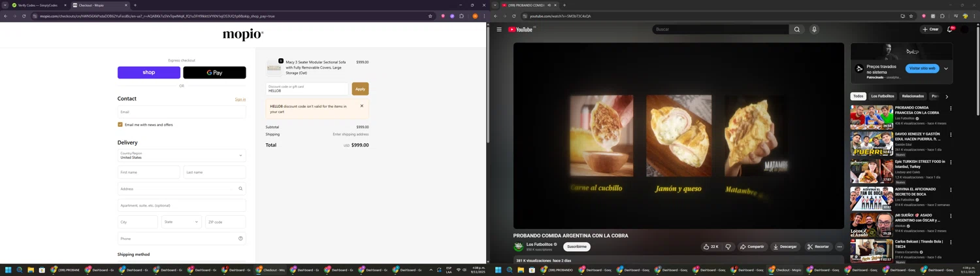Show next filter chips arrow
The image size is (980, 276).
pyautogui.click(x=947, y=96)
